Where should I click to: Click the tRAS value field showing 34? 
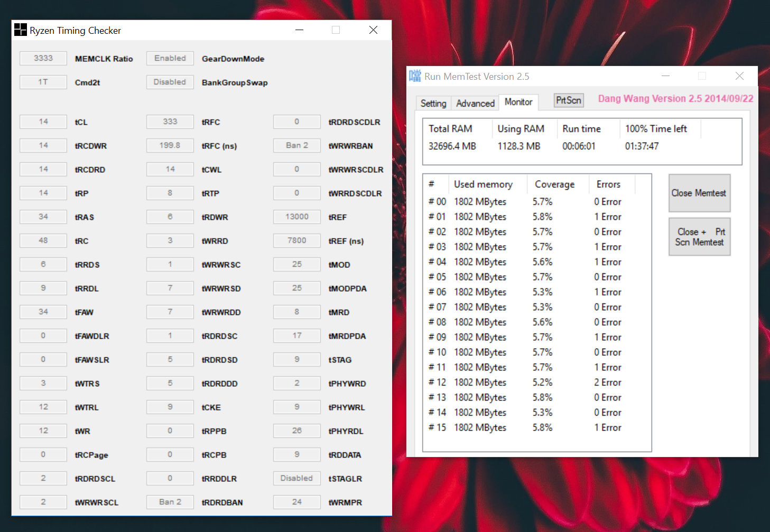pyautogui.click(x=43, y=217)
